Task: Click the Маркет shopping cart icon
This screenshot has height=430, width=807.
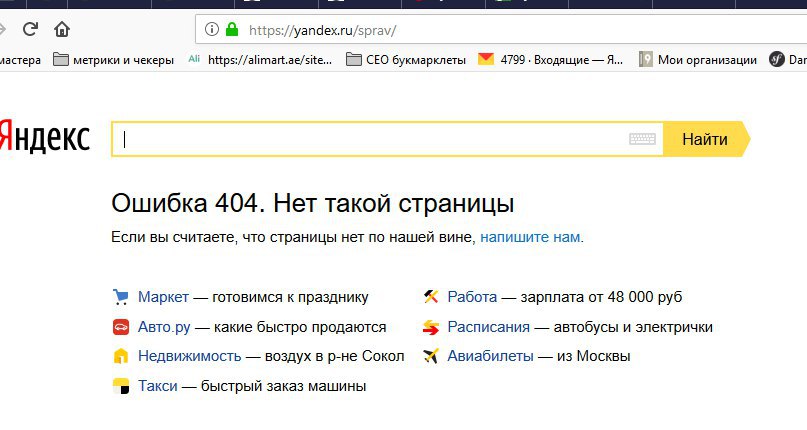Action: 120,297
